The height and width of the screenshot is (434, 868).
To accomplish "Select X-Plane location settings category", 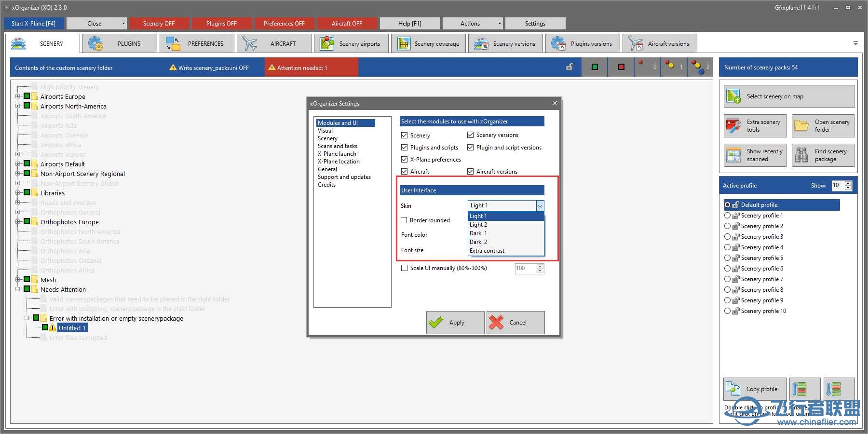I will 339,162.
